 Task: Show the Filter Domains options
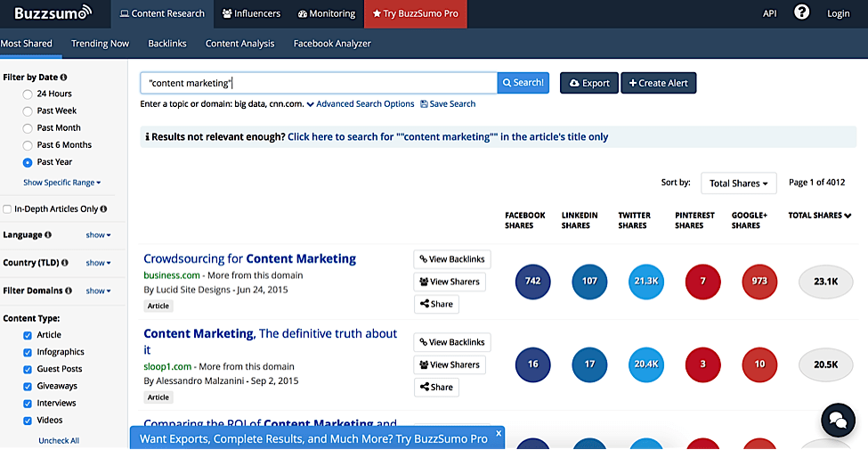[x=98, y=290]
